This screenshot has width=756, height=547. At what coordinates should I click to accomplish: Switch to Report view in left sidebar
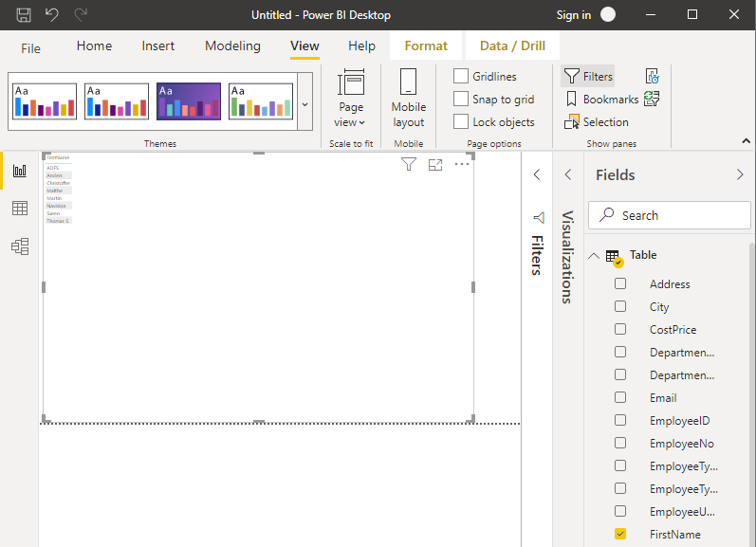[x=19, y=171]
